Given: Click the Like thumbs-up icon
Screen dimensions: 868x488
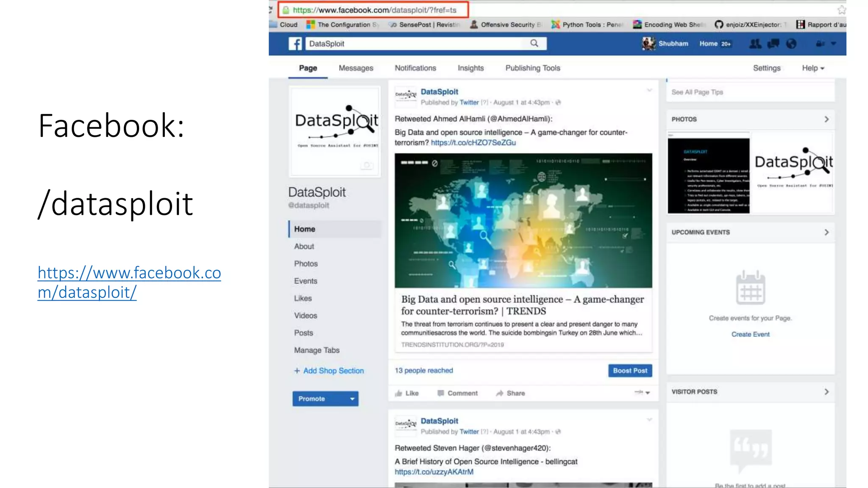Looking at the screenshot, I should (398, 394).
